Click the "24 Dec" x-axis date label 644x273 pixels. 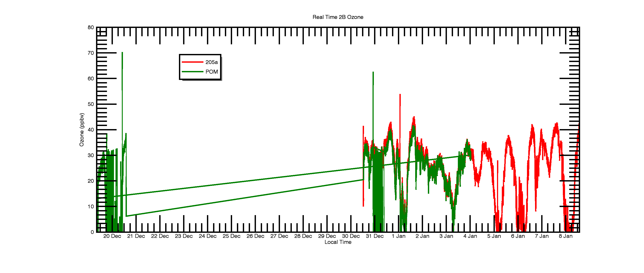coord(208,236)
